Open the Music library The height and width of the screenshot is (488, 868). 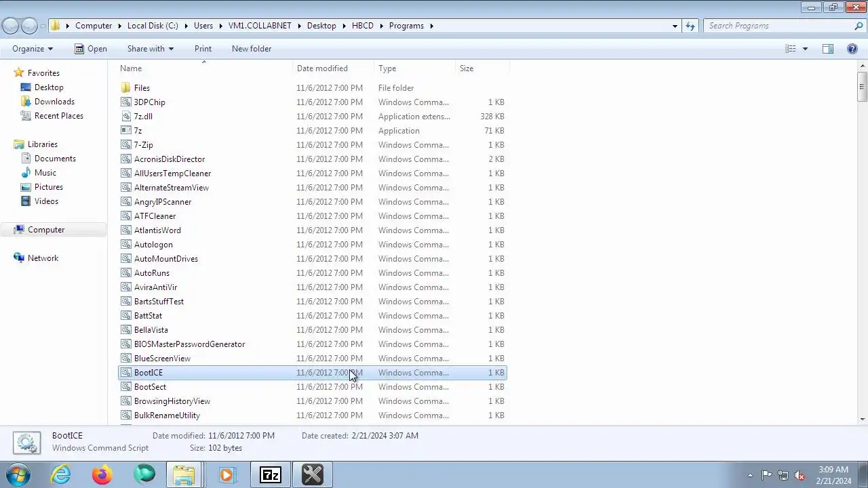(x=45, y=173)
